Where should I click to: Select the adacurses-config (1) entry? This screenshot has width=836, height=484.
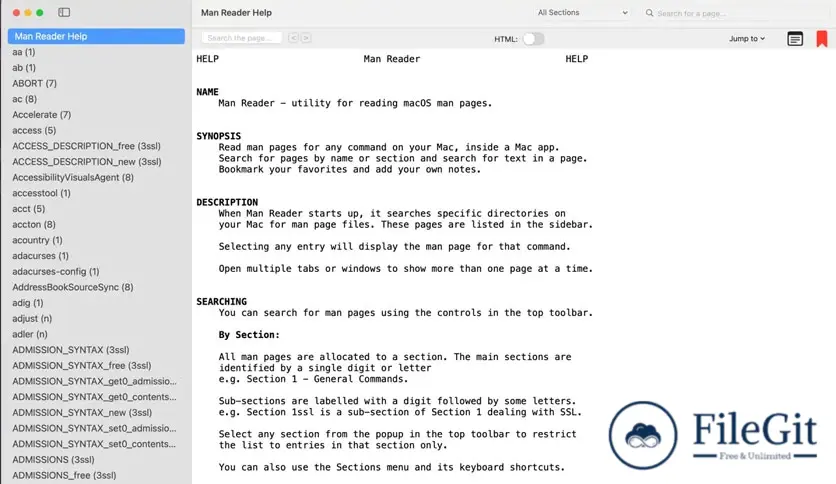tap(56, 271)
